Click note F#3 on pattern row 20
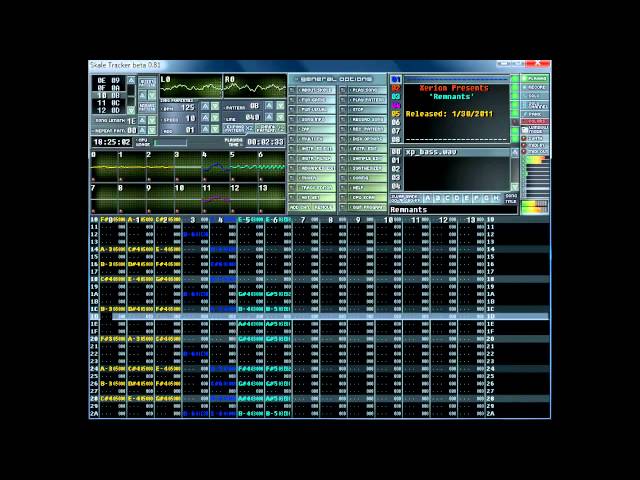The height and width of the screenshot is (480, 640). tap(107, 339)
